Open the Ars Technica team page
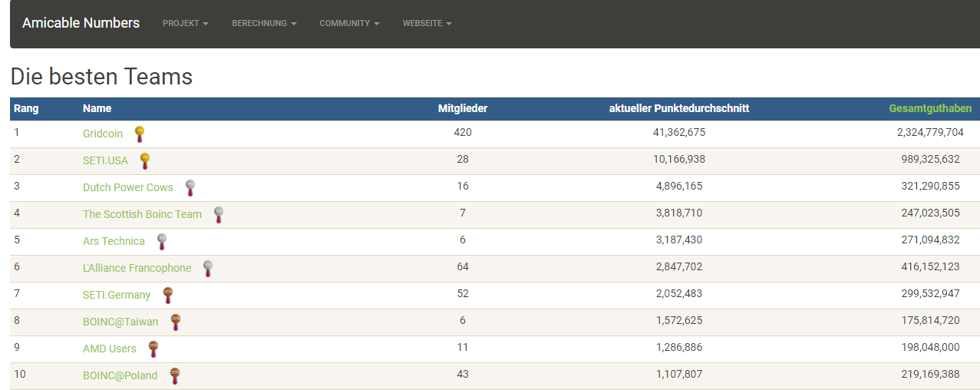Viewport: 980px width, 390px height. 114,241
